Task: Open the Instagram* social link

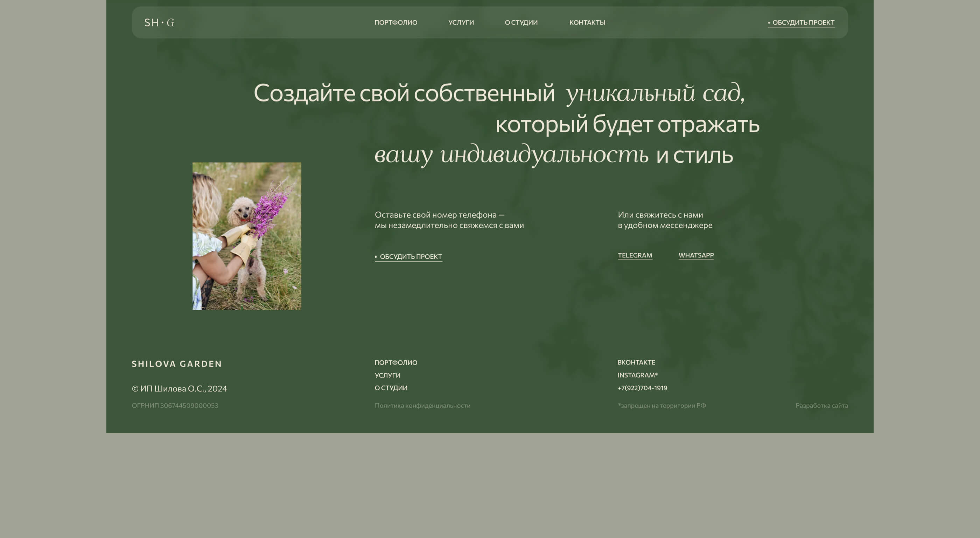Action: (x=637, y=375)
